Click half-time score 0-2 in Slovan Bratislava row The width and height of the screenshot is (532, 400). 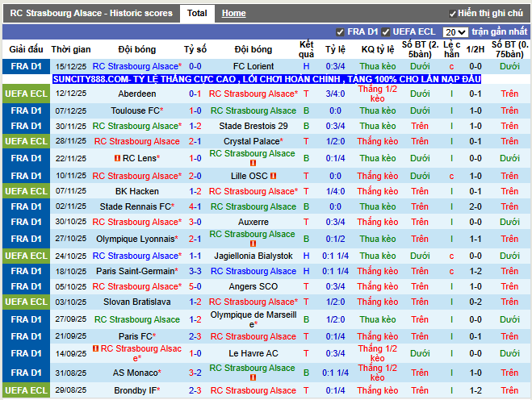click(x=475, y=302)
